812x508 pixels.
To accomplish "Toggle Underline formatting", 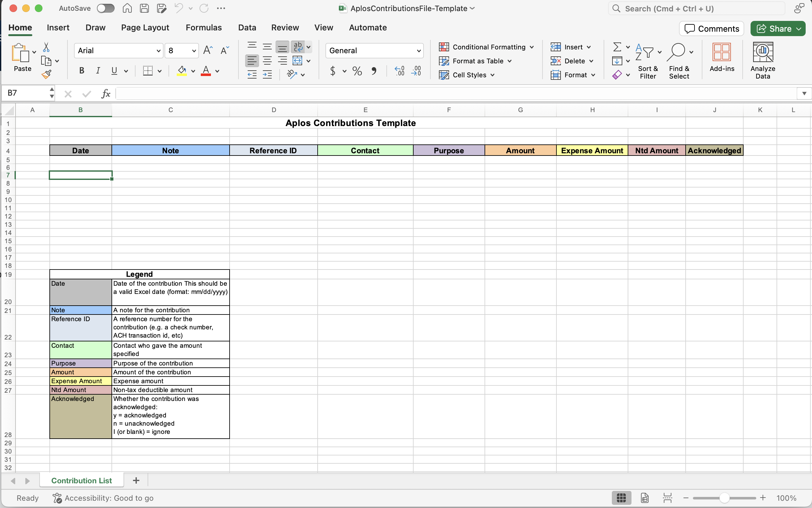I will [114, 71].
